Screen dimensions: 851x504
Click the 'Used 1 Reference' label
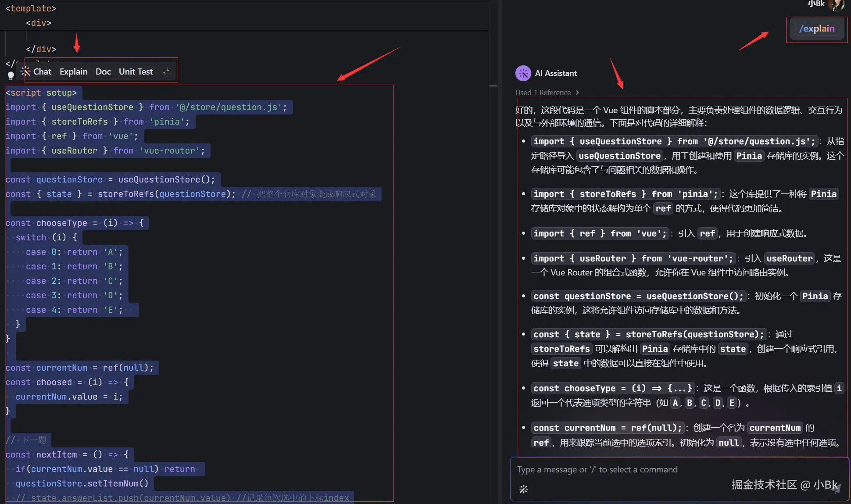pos(543,93)
